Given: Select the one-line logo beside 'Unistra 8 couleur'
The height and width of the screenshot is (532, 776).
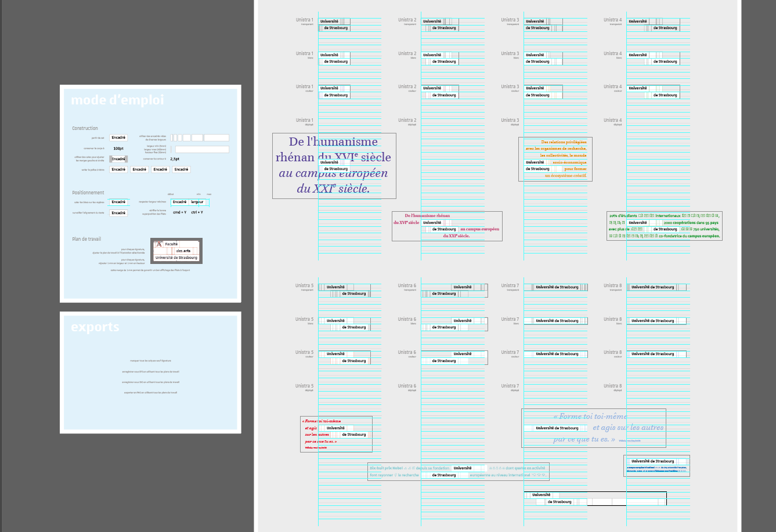Looking at the screenshot, I should click(x=656, y=354).
